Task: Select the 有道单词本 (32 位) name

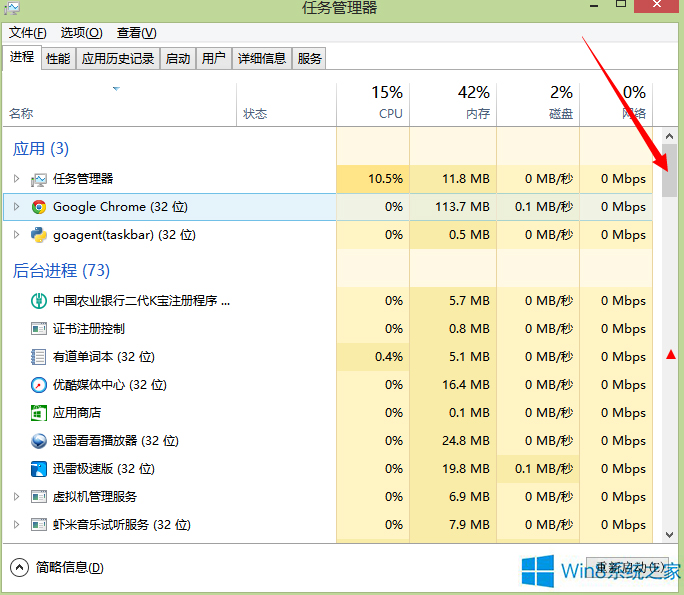Action: tap(104, 357)
